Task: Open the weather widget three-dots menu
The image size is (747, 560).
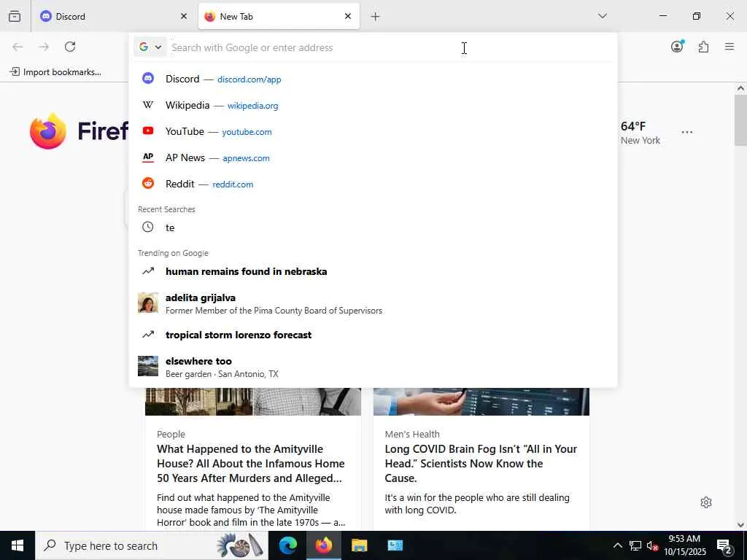Action: click(x=687, y=132)
